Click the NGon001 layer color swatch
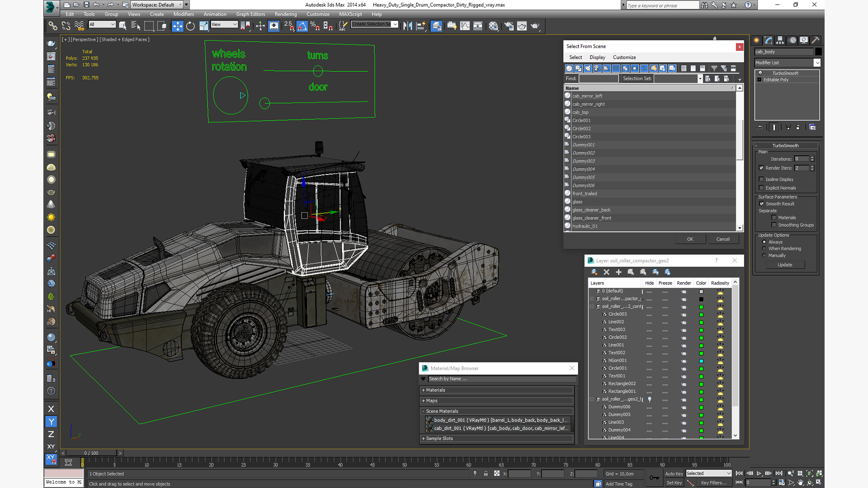 701,361
